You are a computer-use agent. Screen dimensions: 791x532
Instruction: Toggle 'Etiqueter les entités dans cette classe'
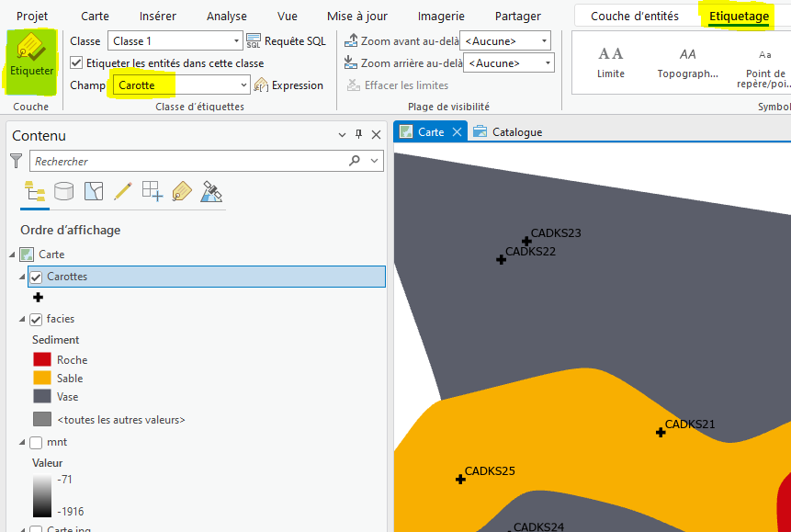tap(76, 63)
